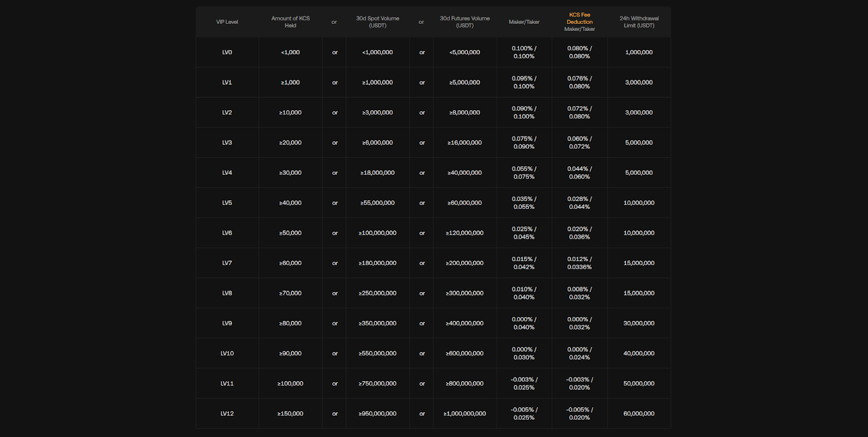This screenshot has height=437, width=868.
Task: Select Maker/Taker fee 0.075% / 0.090%
Action: [524, 143]
